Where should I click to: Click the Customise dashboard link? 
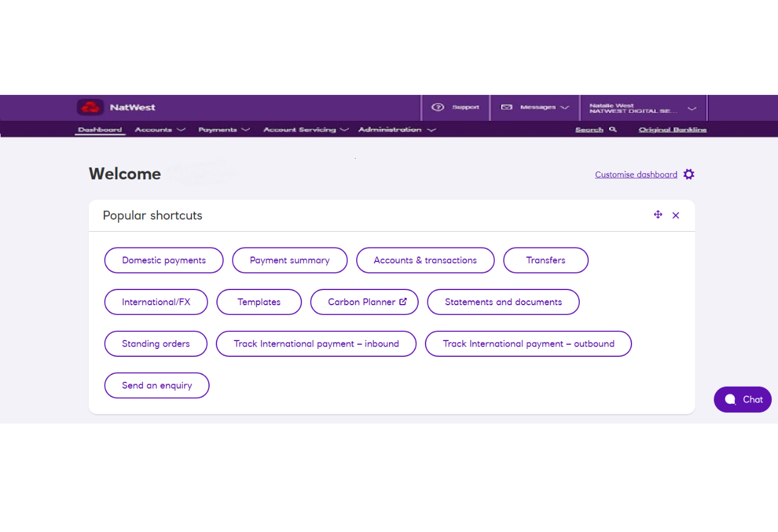[636, 174]
